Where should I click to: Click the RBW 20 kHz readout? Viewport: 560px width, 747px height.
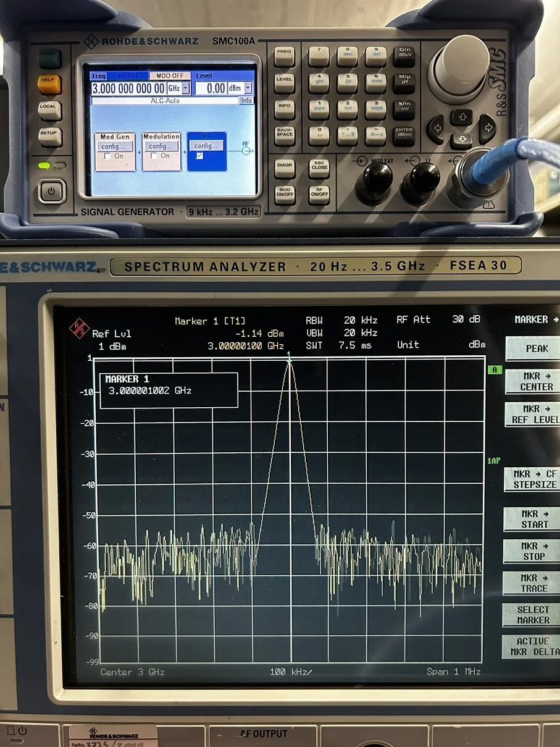click(341, 320)
